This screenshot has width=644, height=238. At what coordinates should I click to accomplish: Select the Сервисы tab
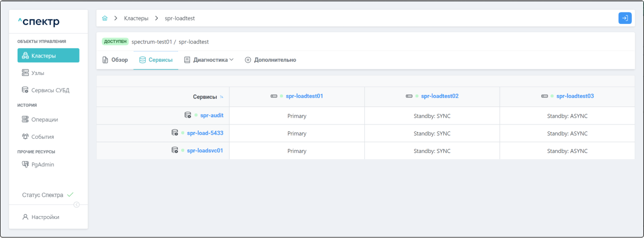click(156, 60)
